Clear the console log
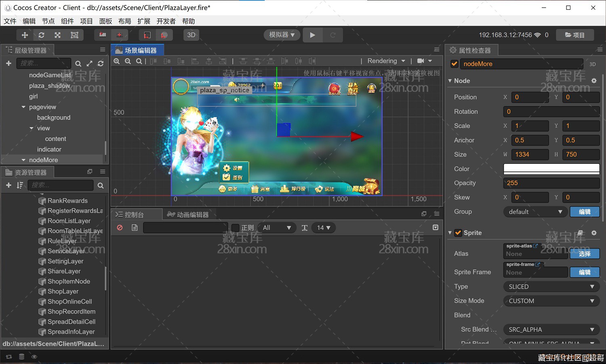The width and height of the screenshot is (606, 364). click(x=120, y=228)
